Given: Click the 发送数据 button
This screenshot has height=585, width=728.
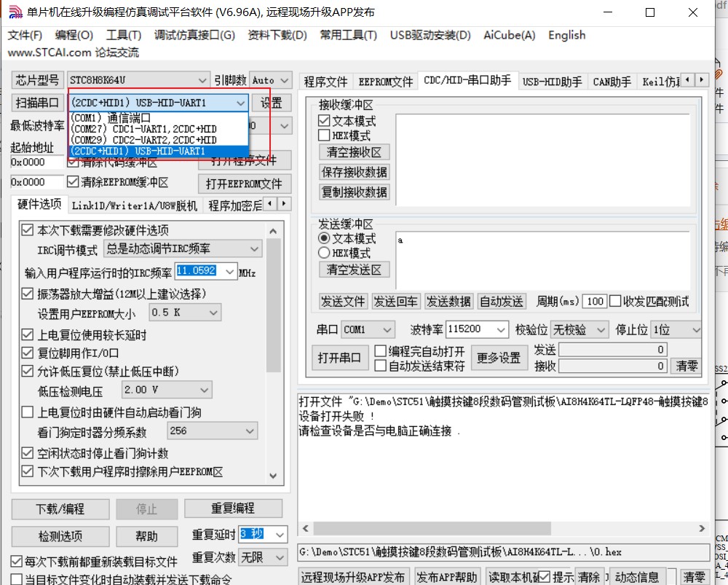Looking at the screenshot, I should [449, 301].
